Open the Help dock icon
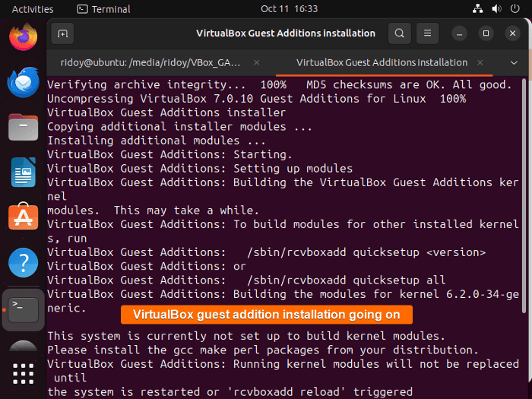 click(23, 263)
